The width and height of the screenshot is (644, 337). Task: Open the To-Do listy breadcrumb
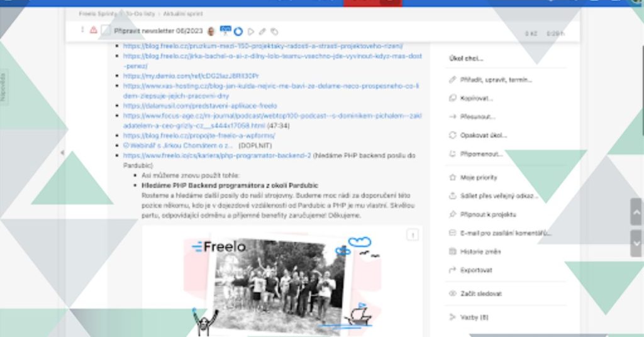click(140, 14)
